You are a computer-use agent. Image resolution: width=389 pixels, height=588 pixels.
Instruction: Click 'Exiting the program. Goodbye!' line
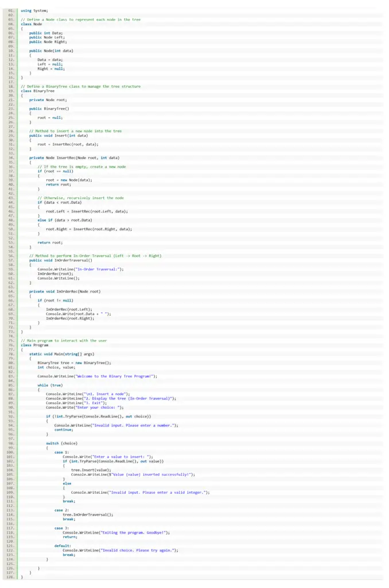[116, 532]
